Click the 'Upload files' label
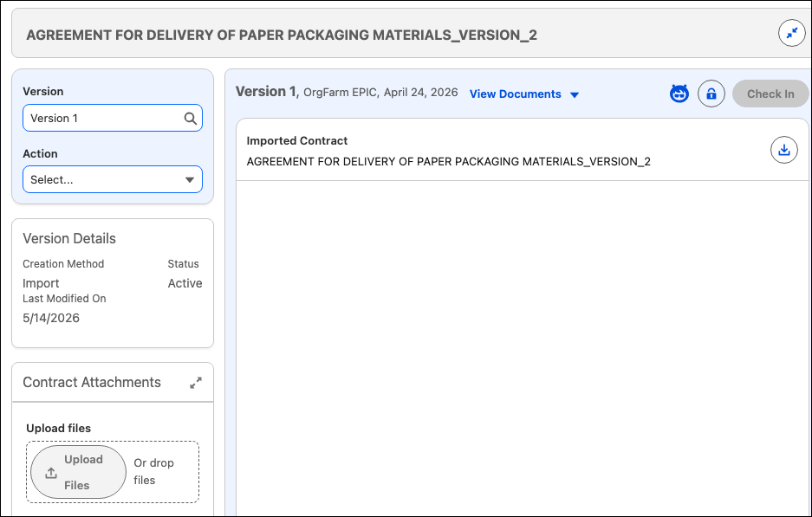The image size is (812, 517). (x=59, y=429)
